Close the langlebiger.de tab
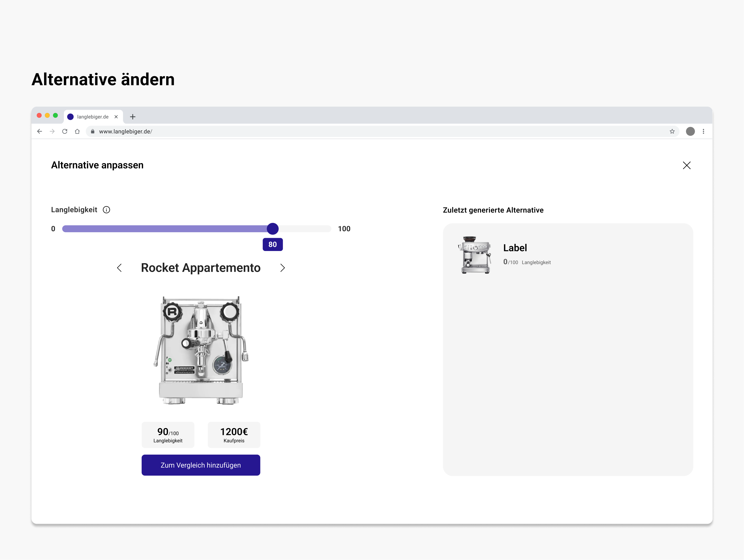This screenshot has height=560, width=744. pyautogui.click(x=116, y=117)
